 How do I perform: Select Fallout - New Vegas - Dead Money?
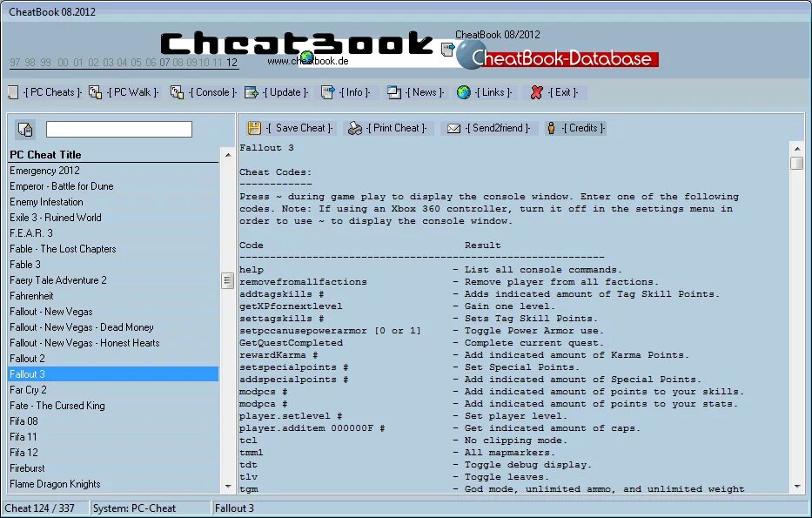pos(113,326)
